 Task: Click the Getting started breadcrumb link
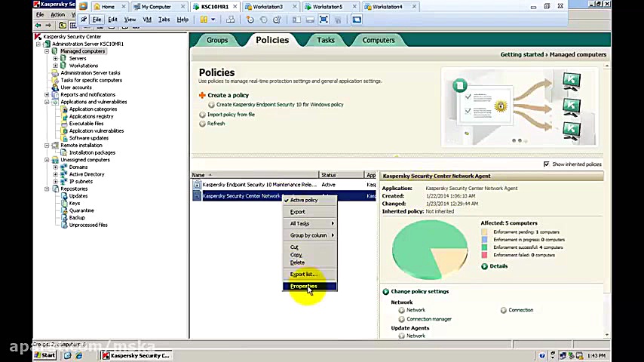(522, 54)
